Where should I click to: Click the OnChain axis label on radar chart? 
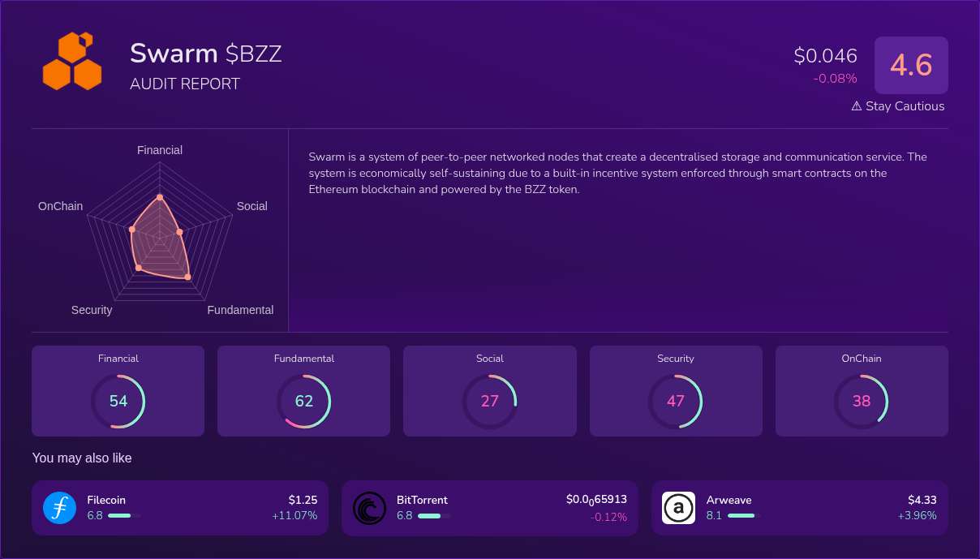click(x=61, y=206)
